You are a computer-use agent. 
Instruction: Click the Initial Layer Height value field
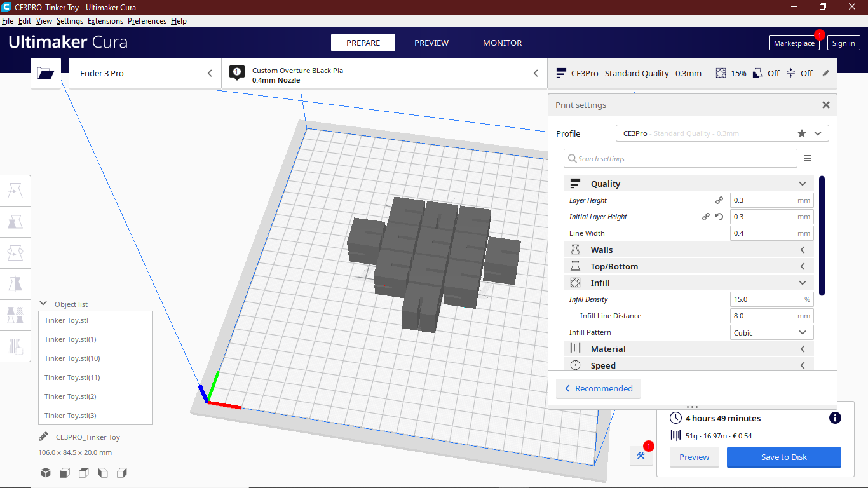tap(772, 217)
